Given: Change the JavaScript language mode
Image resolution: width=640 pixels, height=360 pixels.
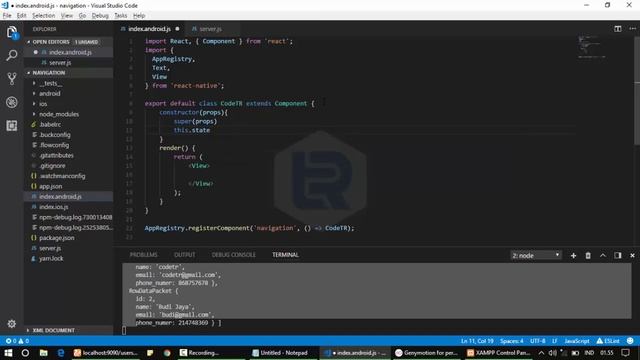Looking at the screenshot, I should coord(576,341).
